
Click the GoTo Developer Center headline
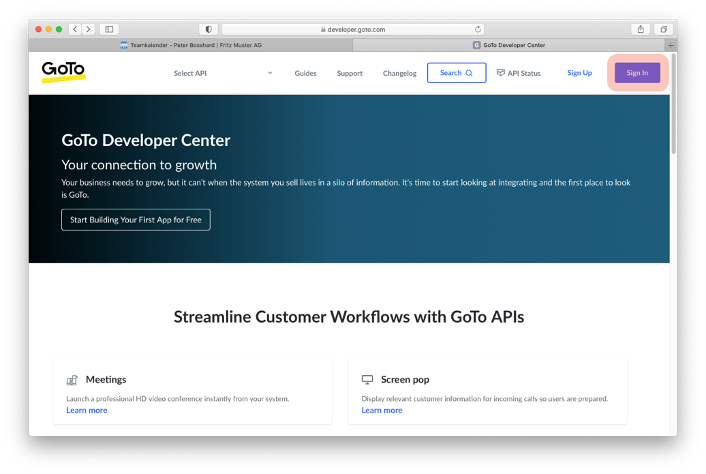coord(146,140)
